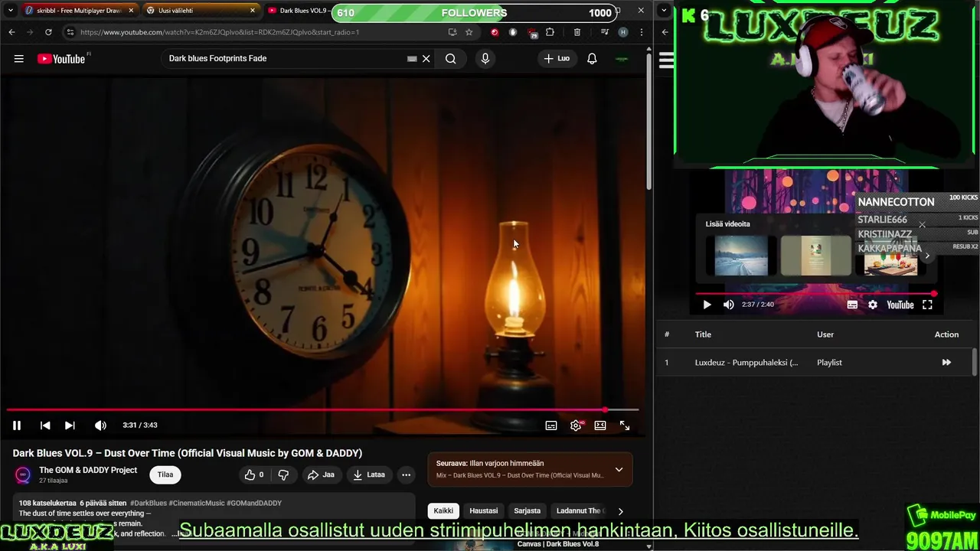The width and height of the screenshot is (980, 551).
Task: Open more actions three-dot menu
Action: point(407,475)
